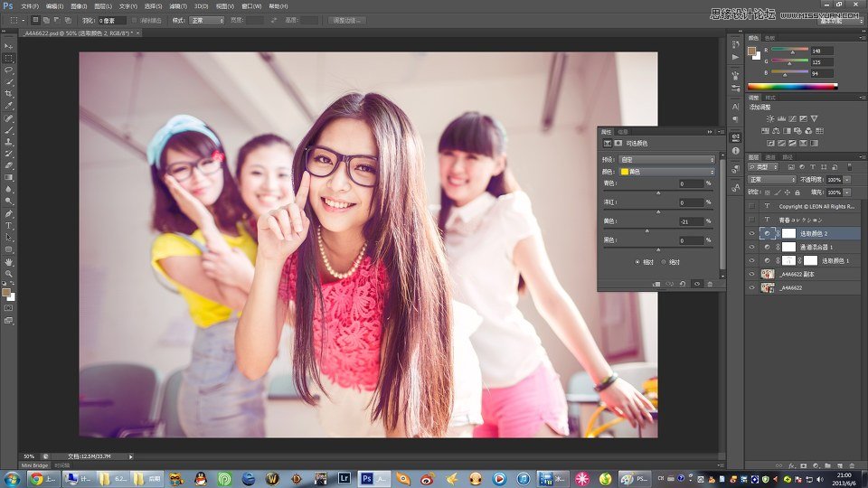Open the 预设 preset dropdown
This screenshot has width=868, height=488.
click(x=666, y=159)
